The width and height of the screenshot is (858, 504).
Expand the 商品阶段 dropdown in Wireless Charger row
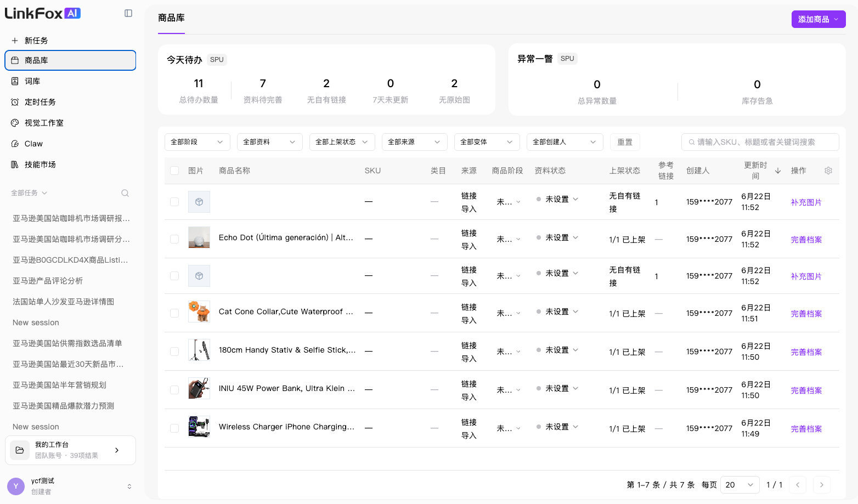[509, 428]
